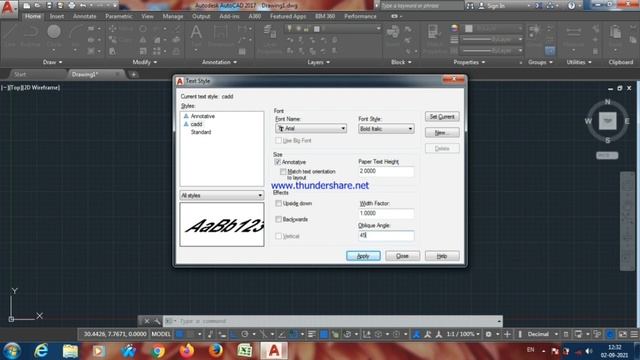Image resolution: width=640 pixels, height=360 pixels.
Task: Enable Match text orientation to layout checkbox
Action: click(283, 172)
